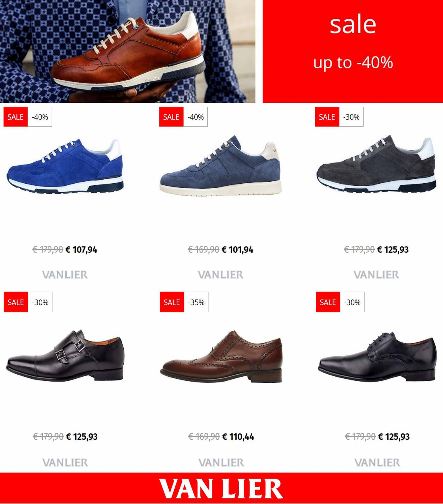The image size is (443, 504).
Task: Select the € 110,44 price of brown brogue
Action: (x=238, y=437)
